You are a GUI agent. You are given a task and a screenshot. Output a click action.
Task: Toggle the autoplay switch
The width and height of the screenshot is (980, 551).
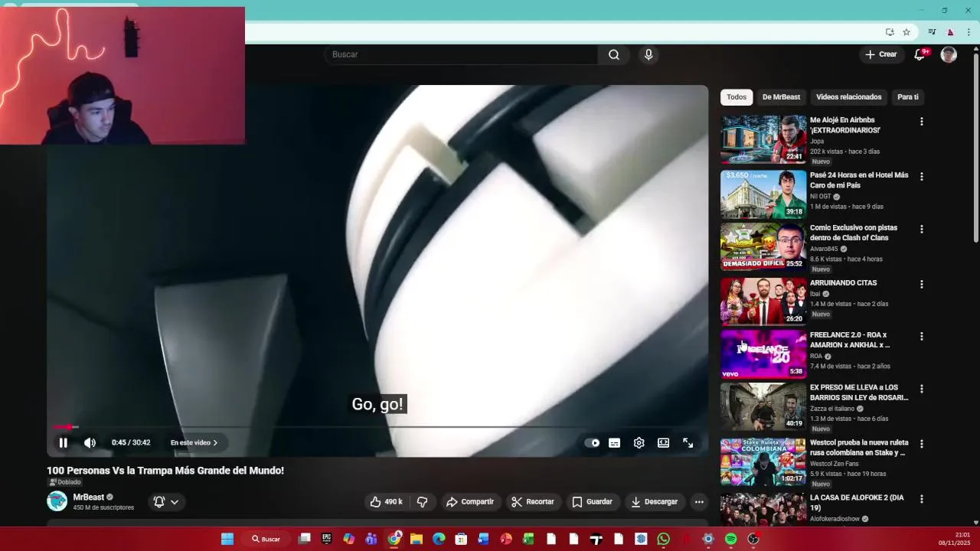point(593,442)
